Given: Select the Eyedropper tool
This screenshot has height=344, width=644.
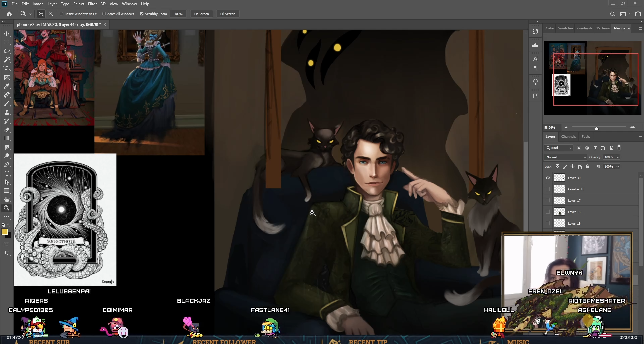Looking at the screenshot, I should [7, 86].
